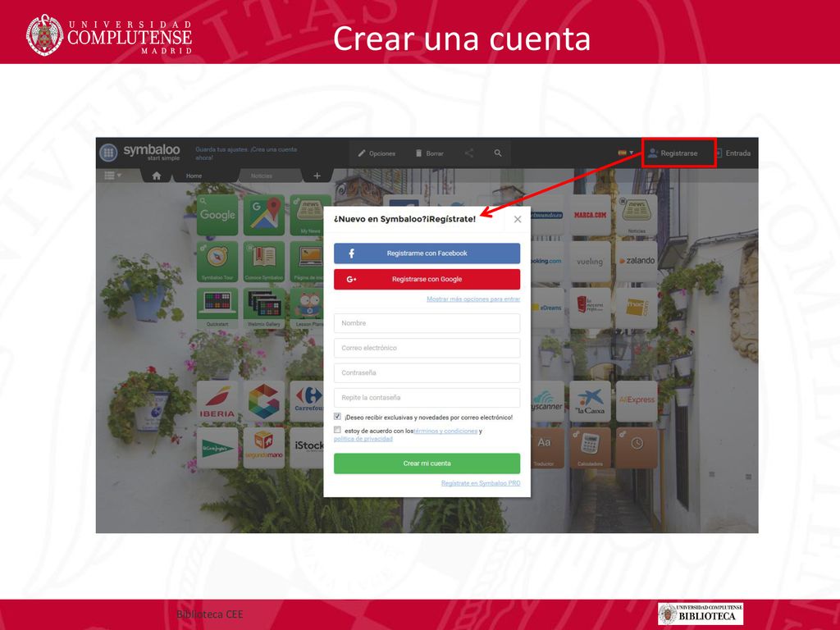Open the Google Maps tile

[x=263, y=215]
